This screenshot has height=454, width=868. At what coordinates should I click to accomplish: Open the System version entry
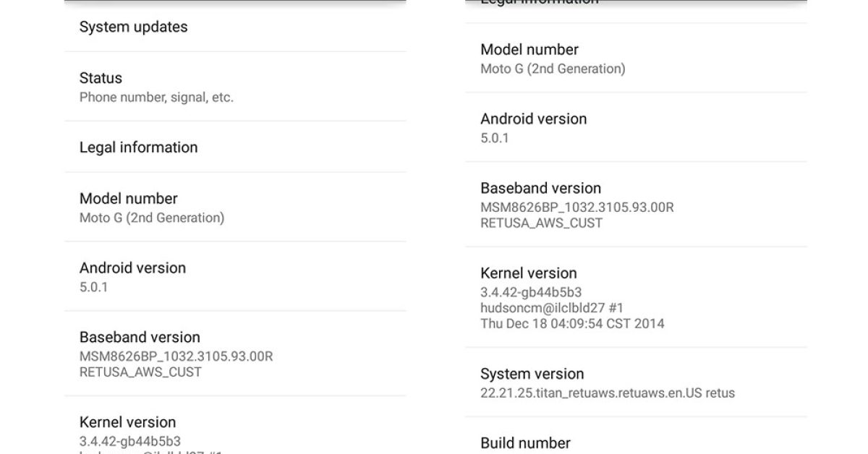coord(532,374)
